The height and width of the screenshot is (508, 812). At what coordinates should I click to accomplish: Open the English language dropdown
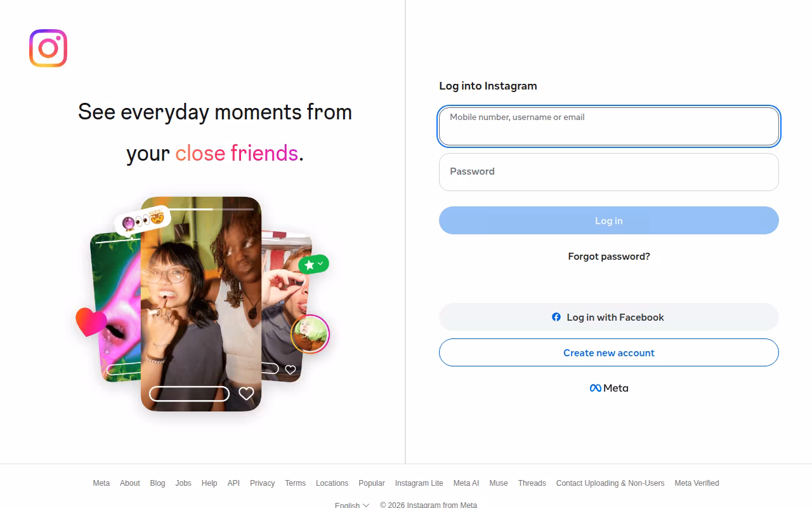pos(352,505)
